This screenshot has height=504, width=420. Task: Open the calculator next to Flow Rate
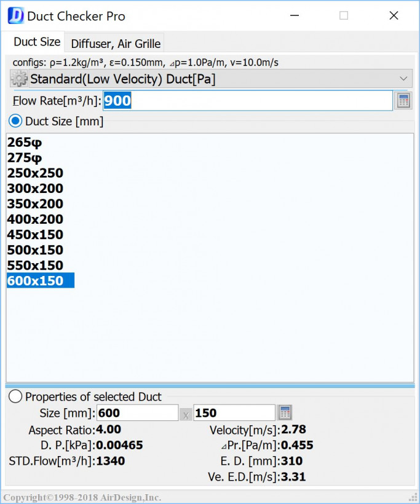pyautogui.click(x=403, y=101)
